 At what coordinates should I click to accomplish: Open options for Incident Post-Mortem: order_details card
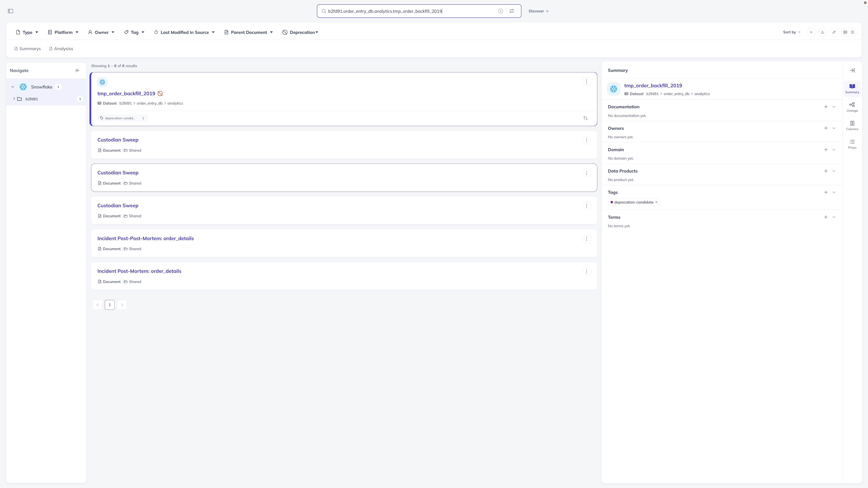pyautogui.click(x=586, y=271)
